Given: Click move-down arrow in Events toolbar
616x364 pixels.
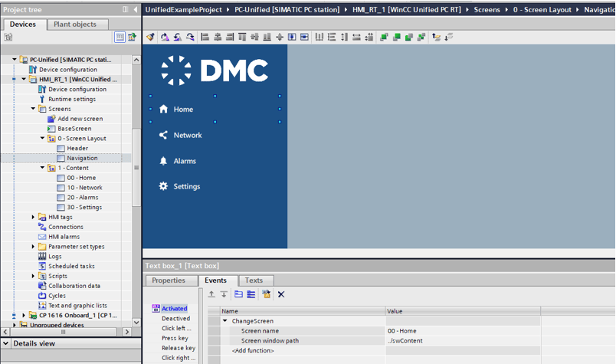Looking at the screenshot, I should (224, 294).
